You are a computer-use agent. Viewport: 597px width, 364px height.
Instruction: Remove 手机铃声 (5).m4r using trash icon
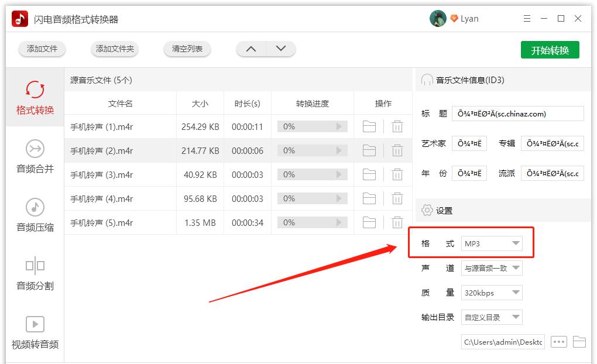pyautogui.click(x=397, y=222)
